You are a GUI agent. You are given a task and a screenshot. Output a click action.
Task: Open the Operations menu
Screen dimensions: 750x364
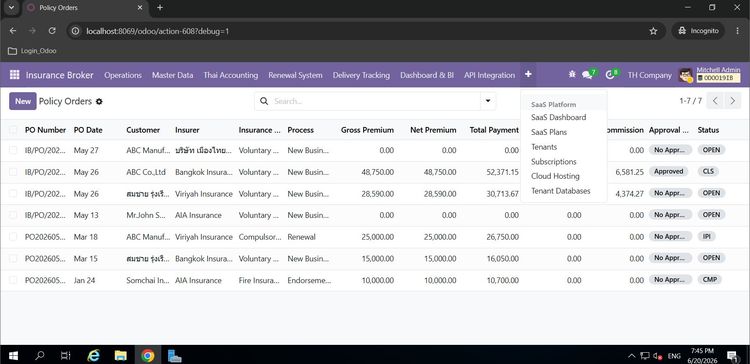(123, 75)
